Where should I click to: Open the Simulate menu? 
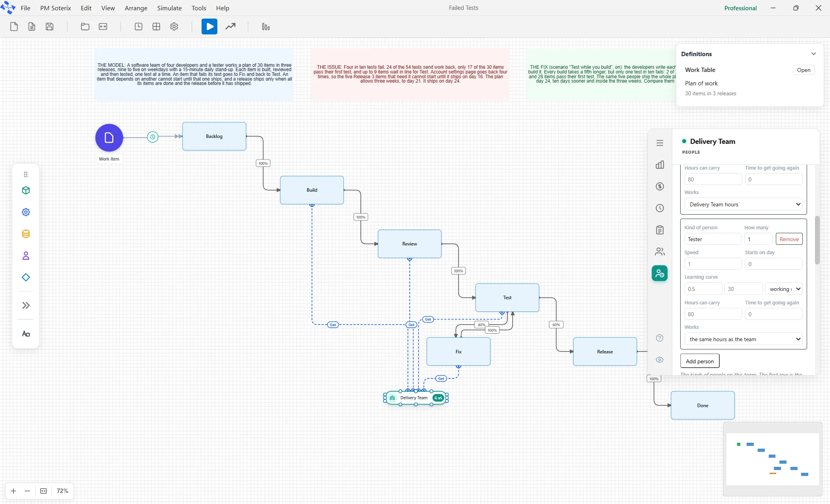169,8
